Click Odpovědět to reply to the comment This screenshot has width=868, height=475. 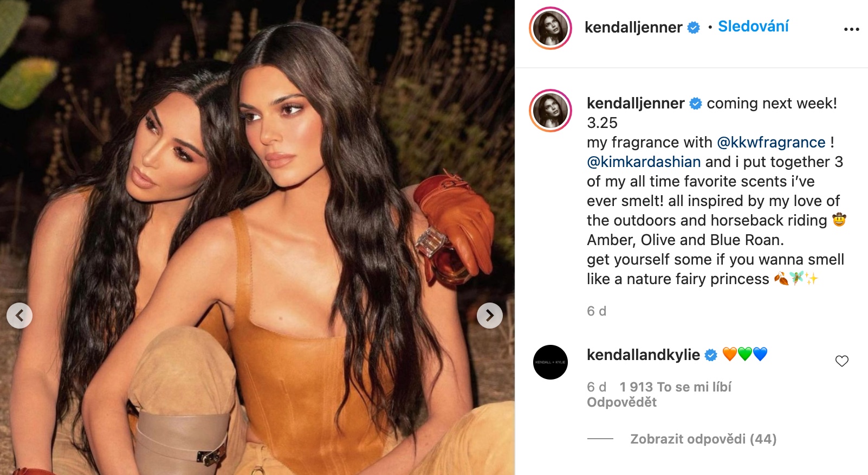(x=621, y=402)
